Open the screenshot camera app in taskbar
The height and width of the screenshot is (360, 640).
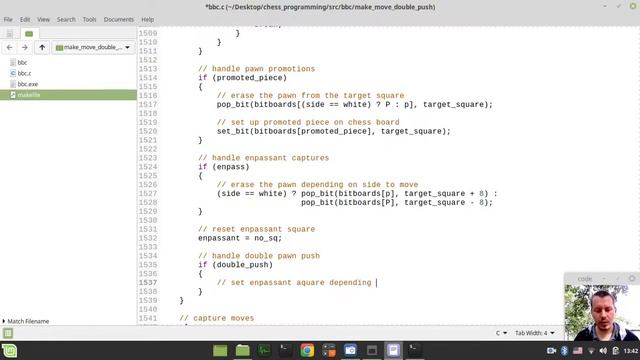[350, 351]
